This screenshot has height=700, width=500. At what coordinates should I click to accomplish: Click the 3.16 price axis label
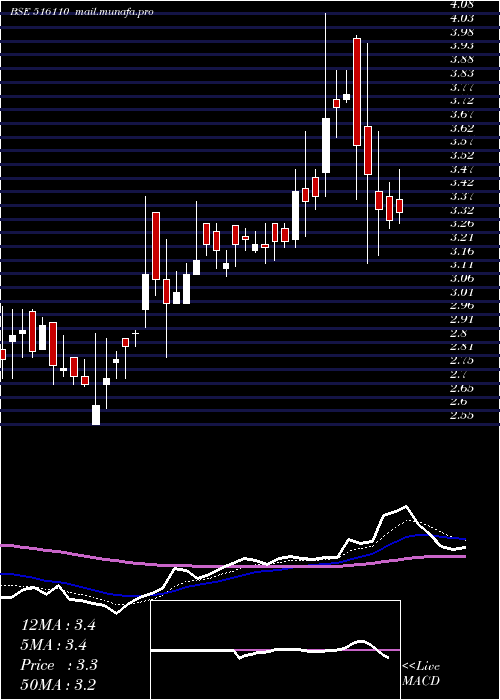(x=462, y=251)
